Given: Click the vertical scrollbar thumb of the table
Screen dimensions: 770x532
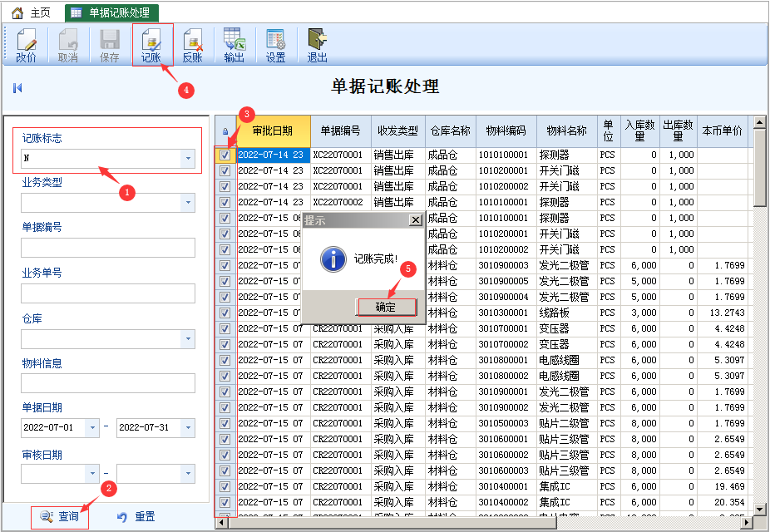Looking at the screenshot, I should point(760,167).
